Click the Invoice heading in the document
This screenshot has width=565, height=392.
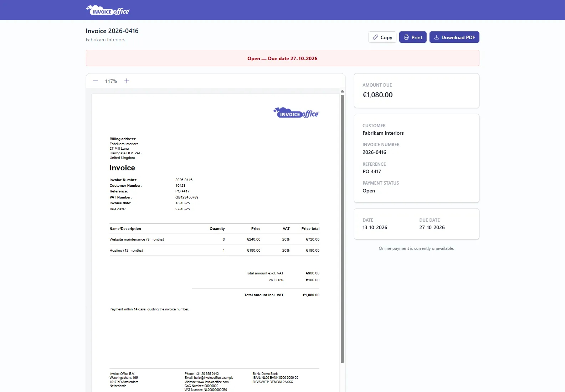pyautogui.click(x=122, y=168)
